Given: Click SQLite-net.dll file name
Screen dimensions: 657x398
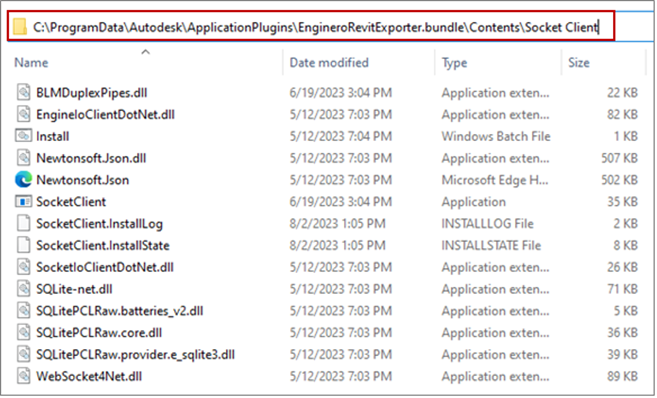Looking at the screenshot, I should pos(74,289).
